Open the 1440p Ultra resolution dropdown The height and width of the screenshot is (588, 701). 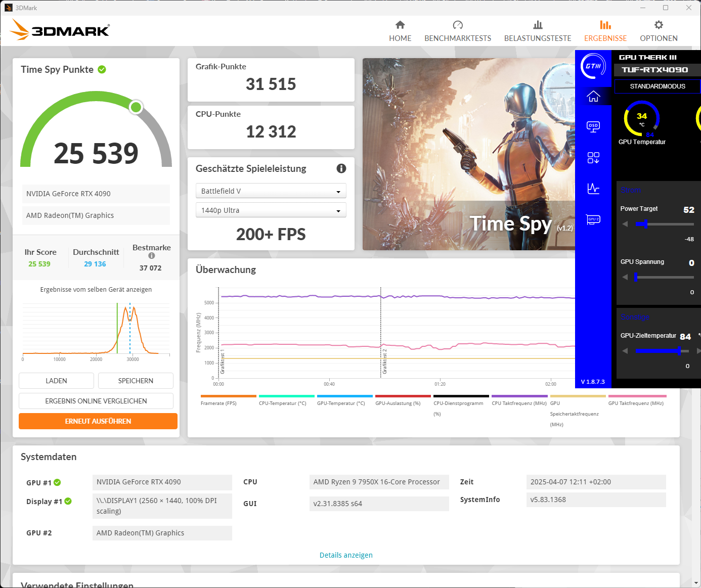(271, 210)
